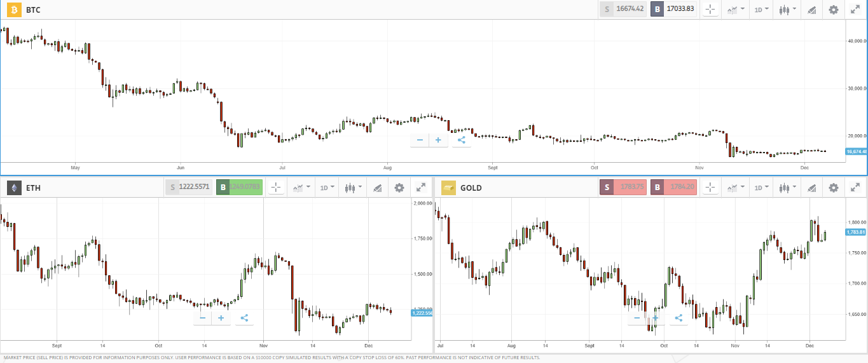Click ETH sell button 1222.5571

(189, 188)
